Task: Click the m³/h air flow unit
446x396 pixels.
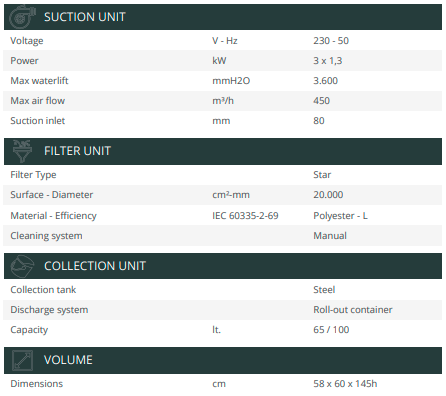Action: point(223,101)
